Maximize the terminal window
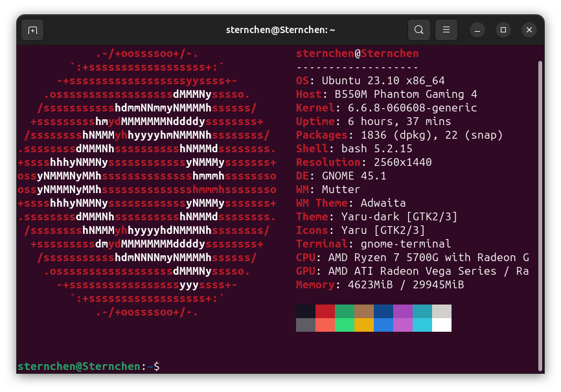 [503, 30]
